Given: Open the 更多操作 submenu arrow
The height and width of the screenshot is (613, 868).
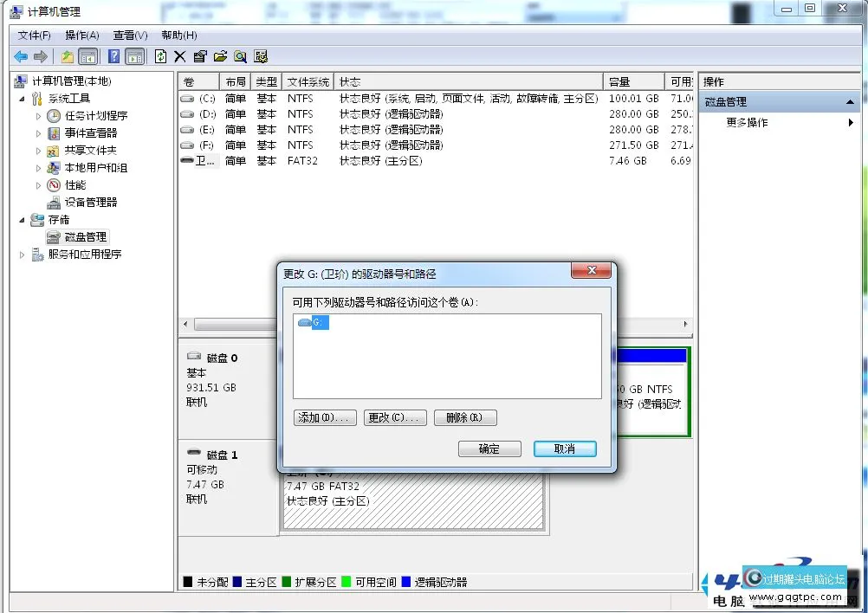Looking at the screenshot, I should click(x=852, y=122).
